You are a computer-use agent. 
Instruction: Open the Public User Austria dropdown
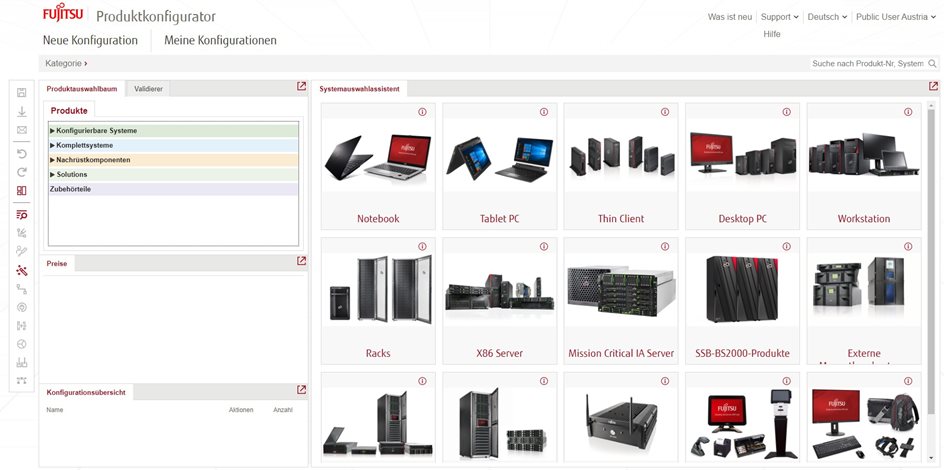point(896,17)
